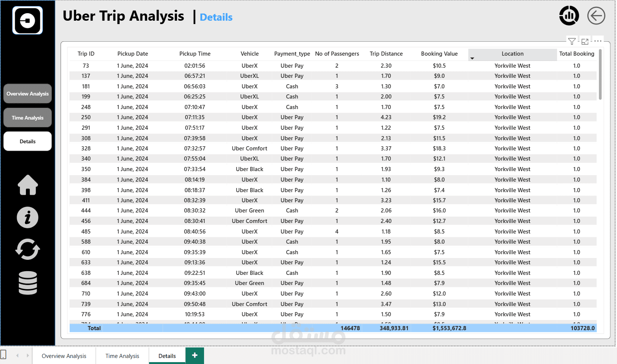The image size is (617, 364).
Task: Click the mobile layout icon at bottom left
Action: point(3,354)
